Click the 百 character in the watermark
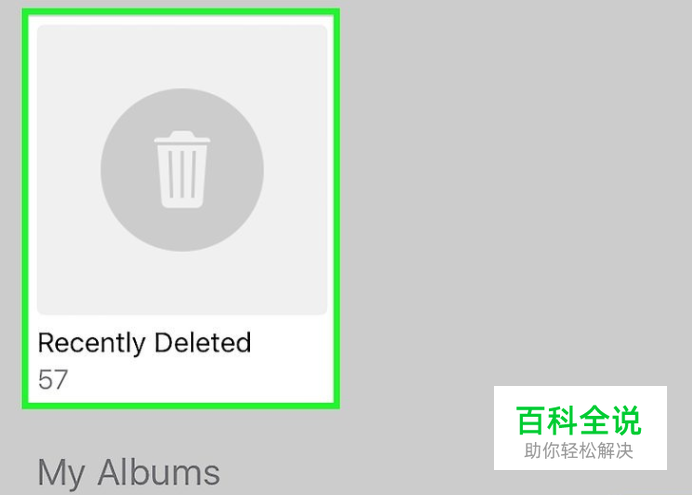Screen dimensions: 692x495 pos(530,420)
